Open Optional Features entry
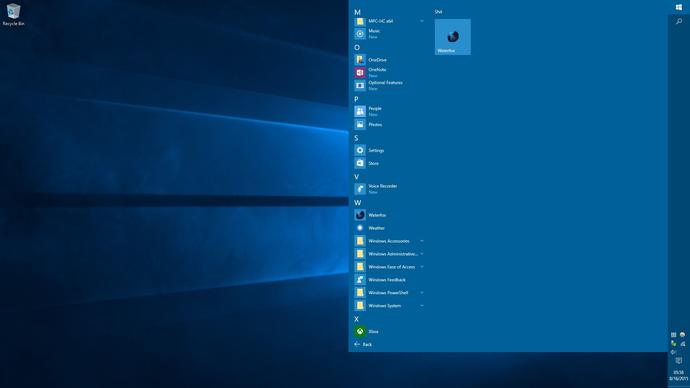 click(389, 85)
